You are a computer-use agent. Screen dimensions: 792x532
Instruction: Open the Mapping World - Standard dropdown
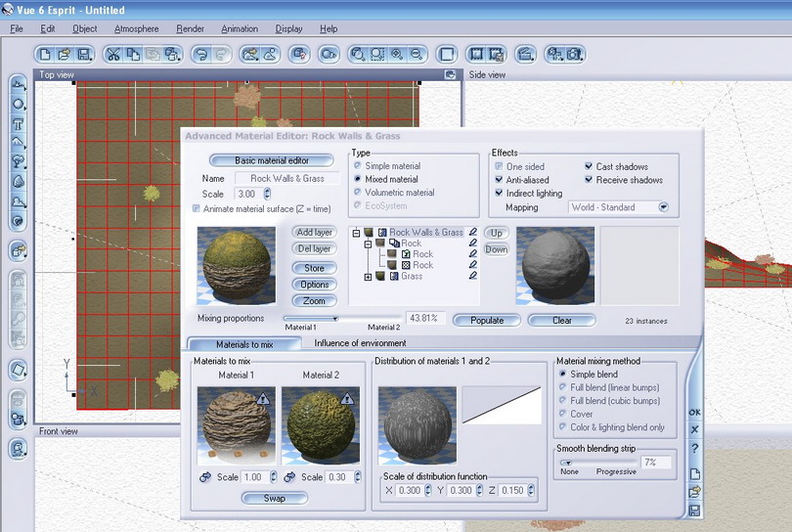click(664, 207)
